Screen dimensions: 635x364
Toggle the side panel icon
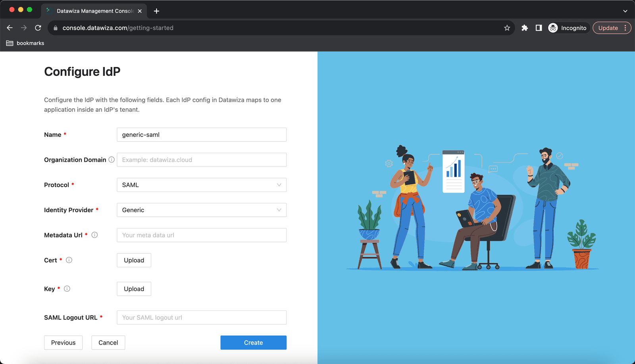(x=539, y=28)
